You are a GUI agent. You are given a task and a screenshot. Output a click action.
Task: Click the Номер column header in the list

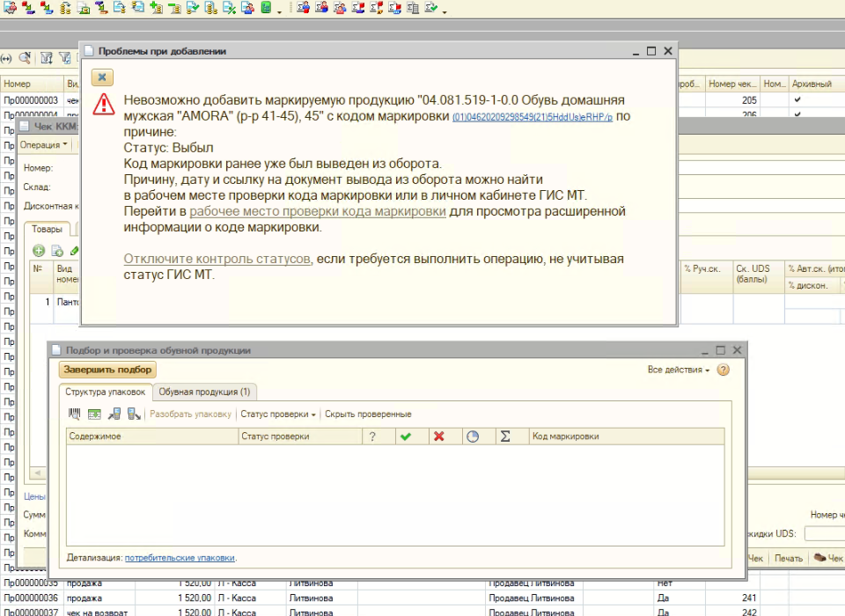click(32, 84)
